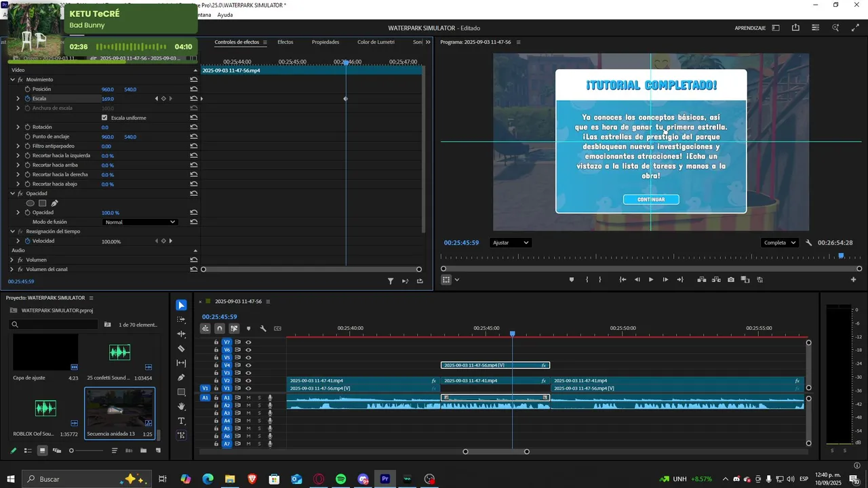
Task: Toggle animation stopwatch for Opacidad
Action: [28, 212]
